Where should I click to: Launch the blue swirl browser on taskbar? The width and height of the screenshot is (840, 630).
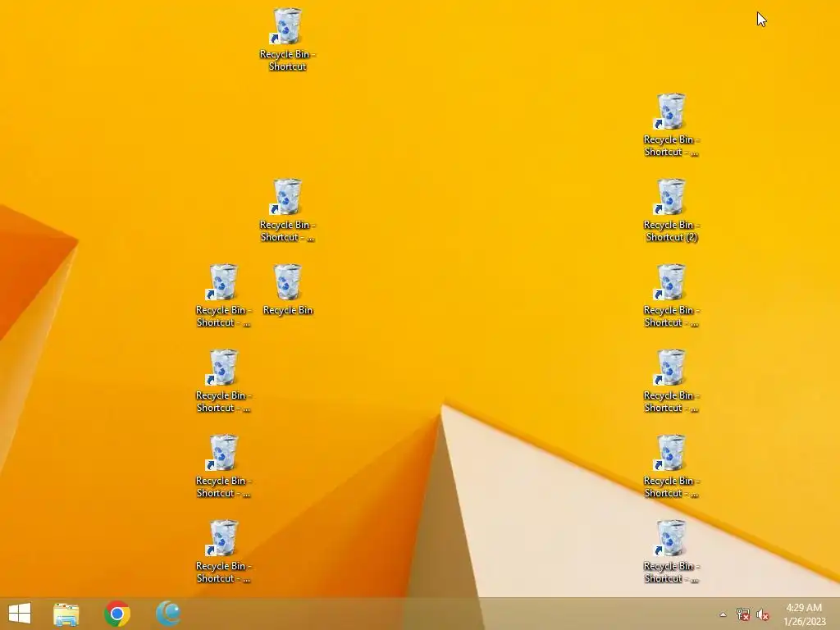(x=168, y=614)
